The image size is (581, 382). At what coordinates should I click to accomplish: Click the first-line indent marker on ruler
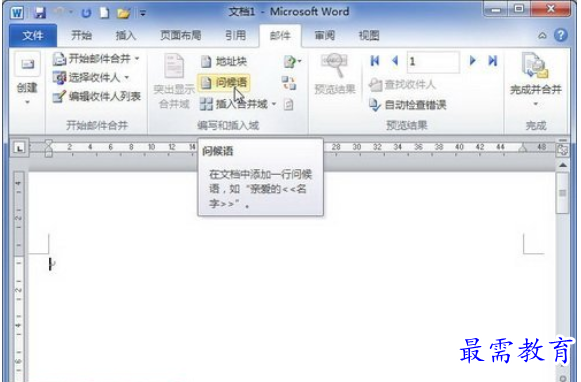pos(49,143)
